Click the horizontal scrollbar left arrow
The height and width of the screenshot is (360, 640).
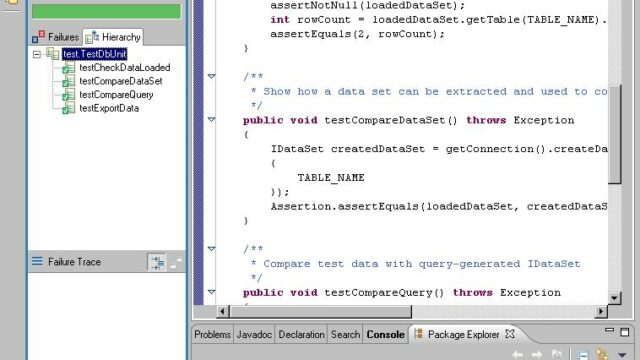point(222,312)
